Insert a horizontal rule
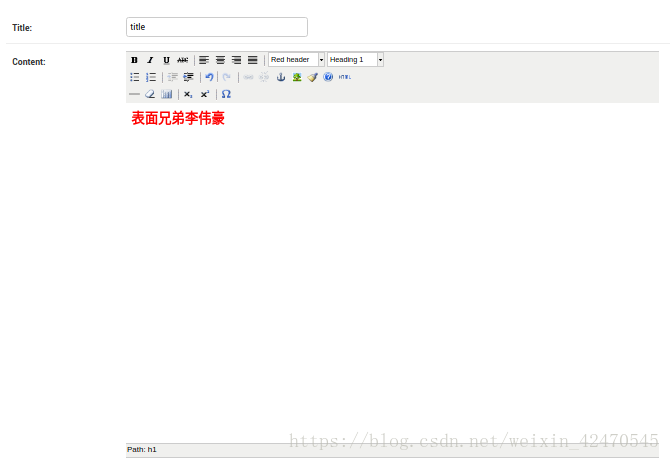This screenshot has height=461, width=670. click(134, 94)
